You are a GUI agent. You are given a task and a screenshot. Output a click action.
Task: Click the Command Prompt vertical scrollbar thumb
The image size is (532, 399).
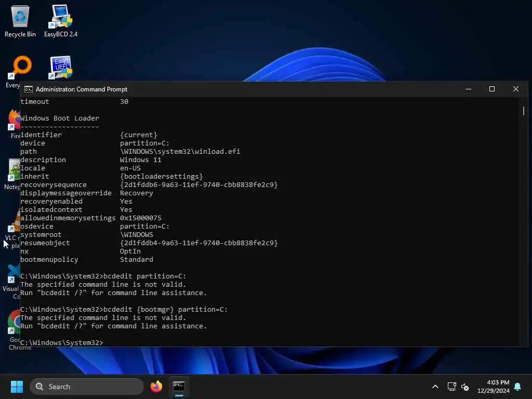pyautogui.click(x=524, y=111)
